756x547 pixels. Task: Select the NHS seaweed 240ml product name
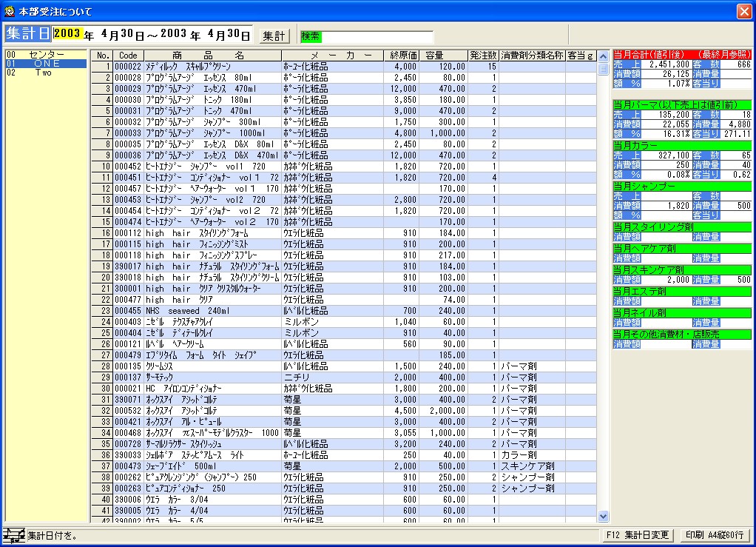click(188, 311)
